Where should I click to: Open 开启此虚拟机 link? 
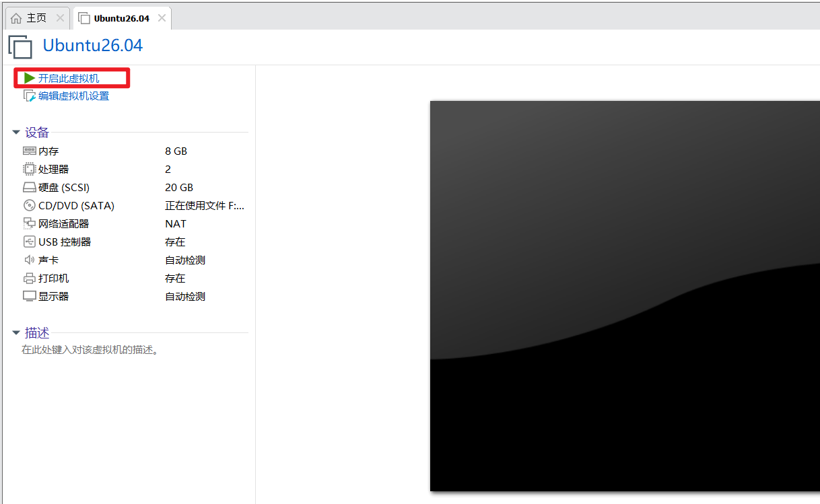point(69,79)
